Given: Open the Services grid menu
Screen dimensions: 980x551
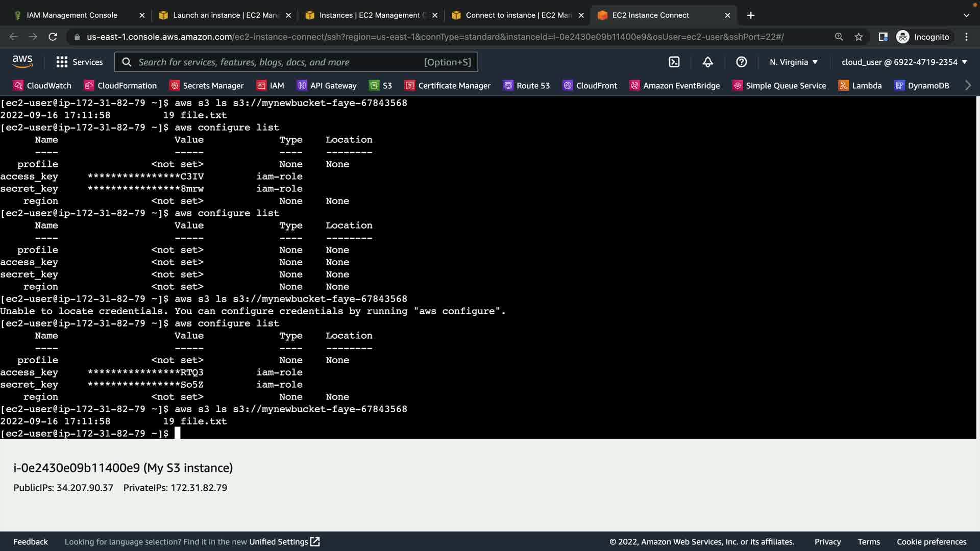Looking at the screenshot, I should coord(79,62).
